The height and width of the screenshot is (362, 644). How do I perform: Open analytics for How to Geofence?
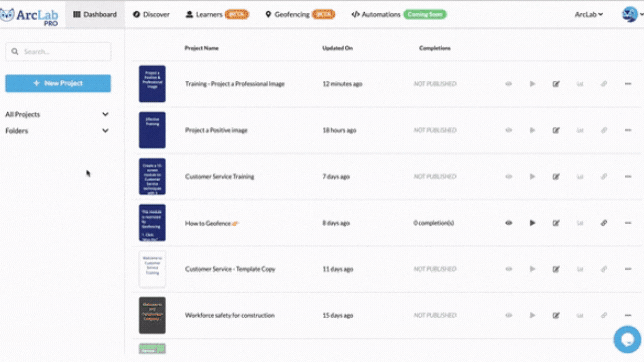[580, 223]
